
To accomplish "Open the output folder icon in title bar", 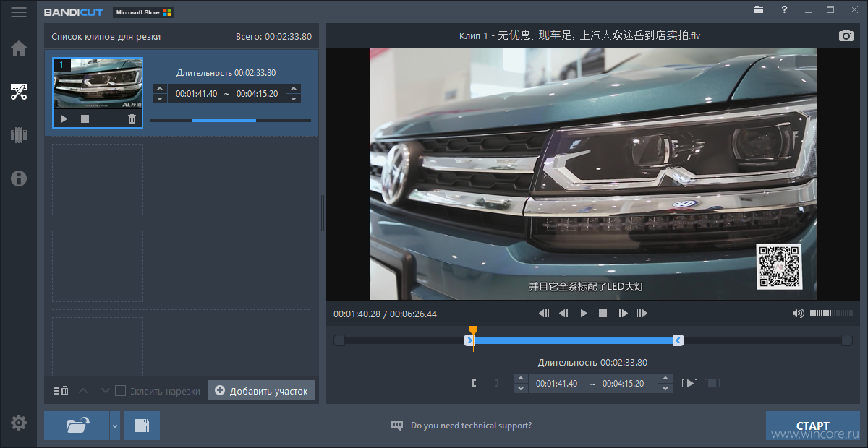I will pos(759,10).
